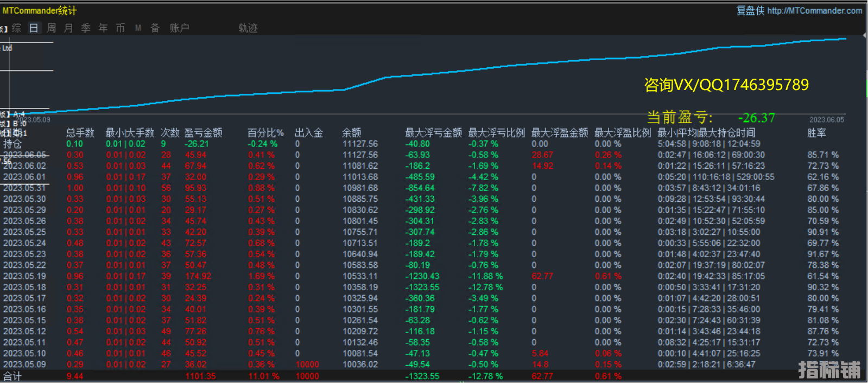The image size is (868, 383).
Task: Select the 持仓 open positions row
Action: [x=12, y=144]
